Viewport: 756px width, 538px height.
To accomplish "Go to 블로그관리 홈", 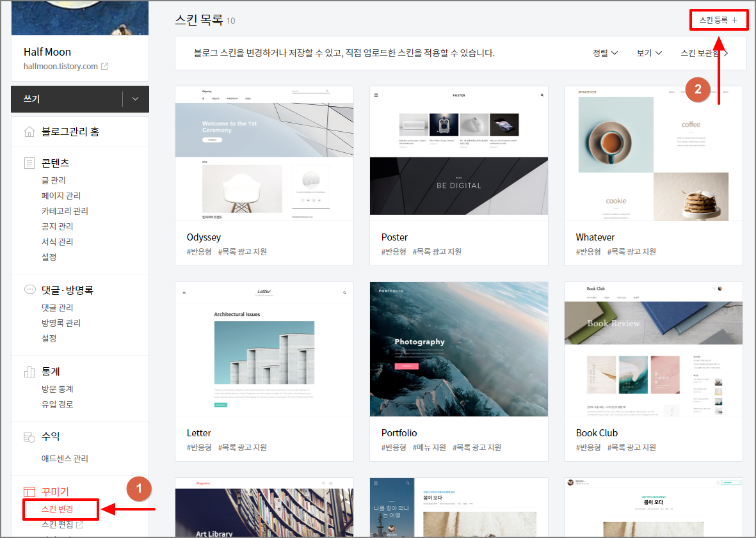I will 70,132.
